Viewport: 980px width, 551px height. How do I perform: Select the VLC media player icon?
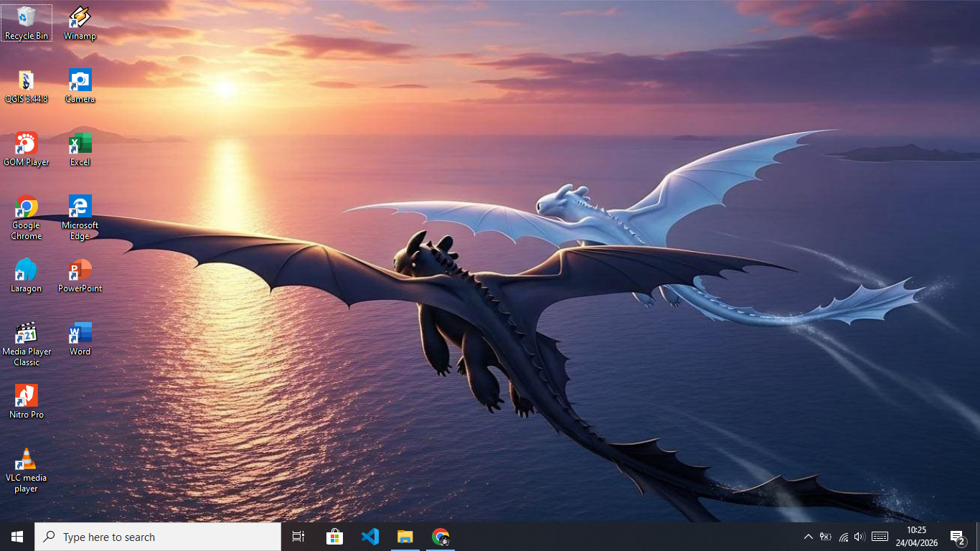click(x=27, y=470)
